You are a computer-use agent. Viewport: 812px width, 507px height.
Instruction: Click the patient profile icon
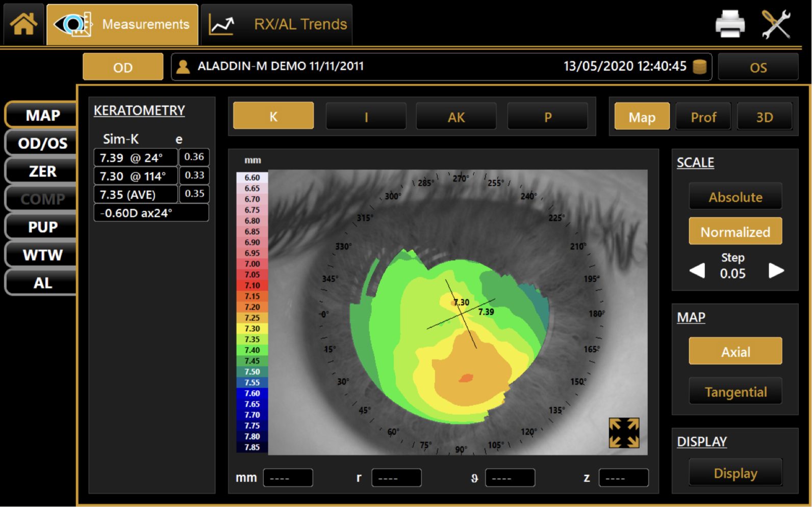[183, 67]
